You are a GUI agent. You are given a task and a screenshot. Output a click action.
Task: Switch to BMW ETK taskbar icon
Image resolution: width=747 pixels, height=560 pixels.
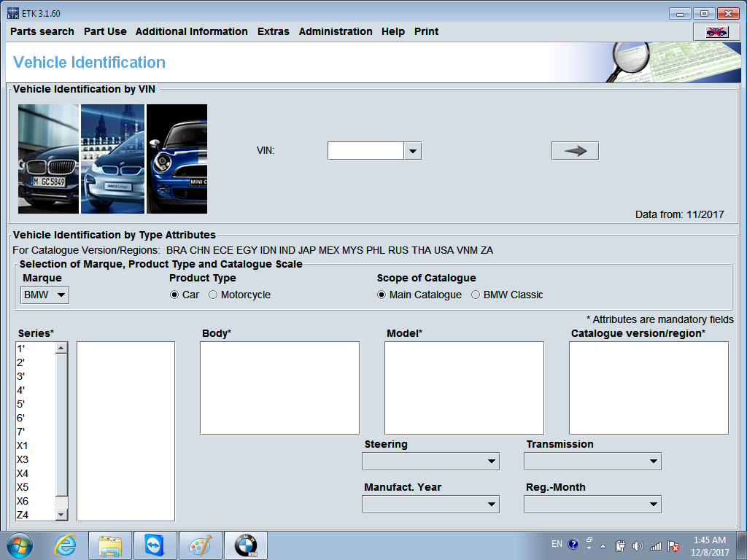246,545
